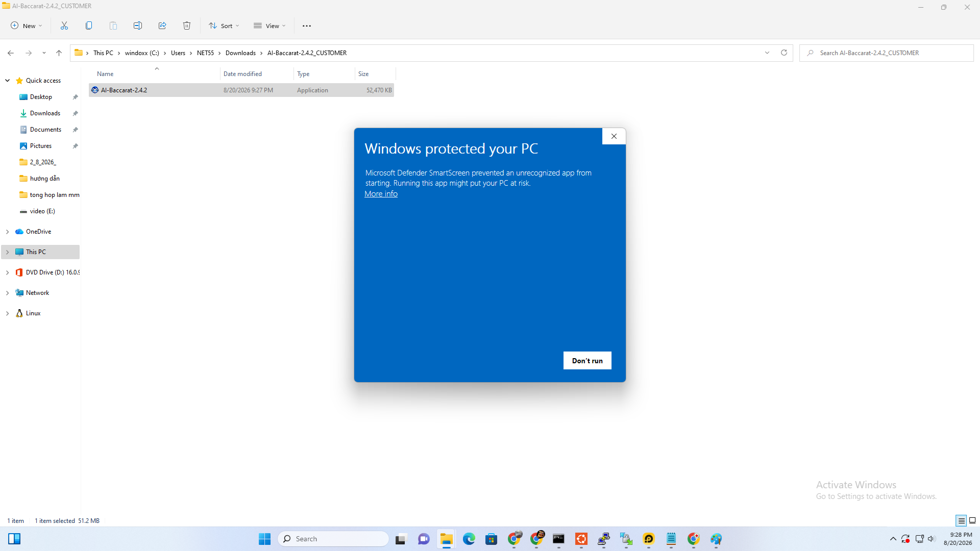Open Microsoft Edge from the taskbar
This screenshot has height=551, width=980.
(x=469, y=539)
